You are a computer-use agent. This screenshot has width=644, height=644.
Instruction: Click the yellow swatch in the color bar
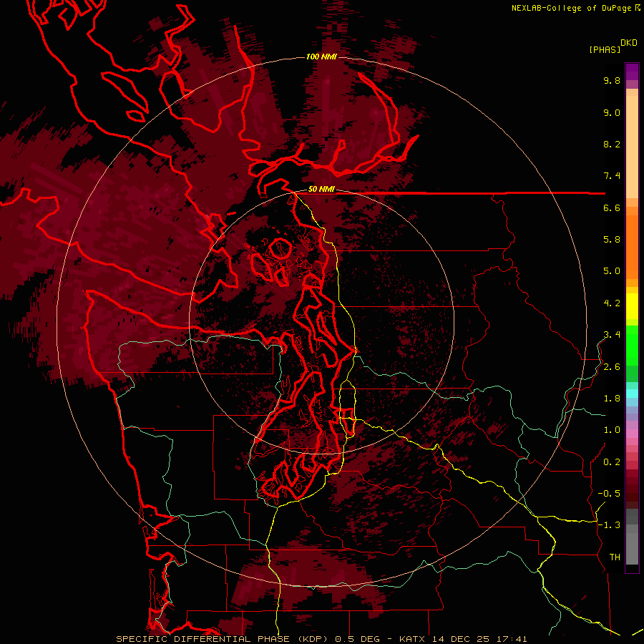[632, 306]
